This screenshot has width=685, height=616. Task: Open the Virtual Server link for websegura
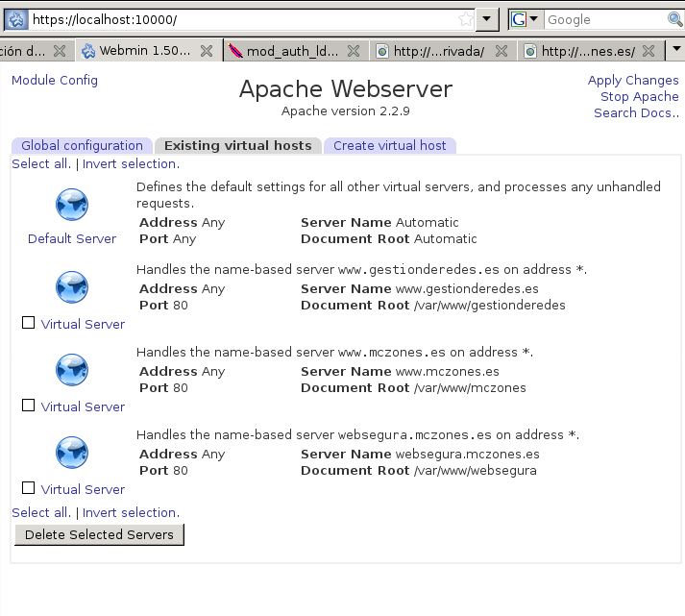(83, 489)
